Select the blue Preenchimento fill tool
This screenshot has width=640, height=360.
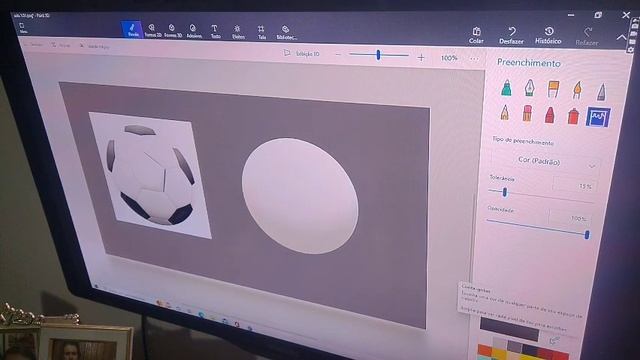point(598,117)
